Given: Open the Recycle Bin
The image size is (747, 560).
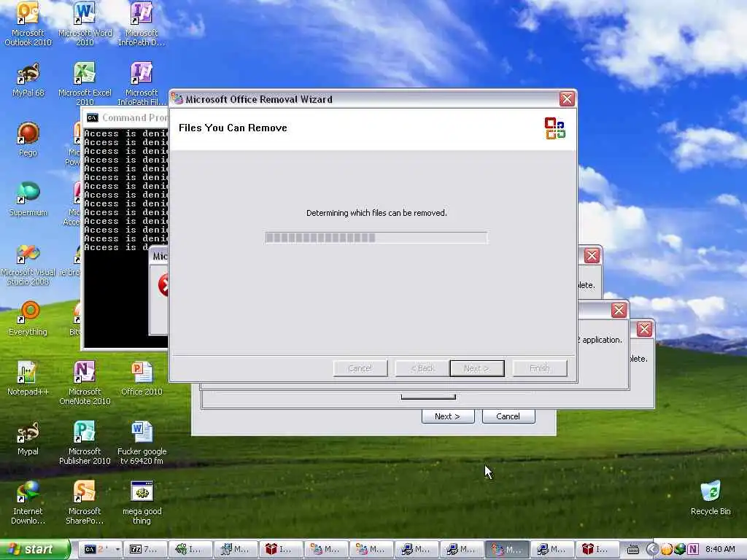Looking at the screenshot, I should pyautogui.click(x=711, y=497).
